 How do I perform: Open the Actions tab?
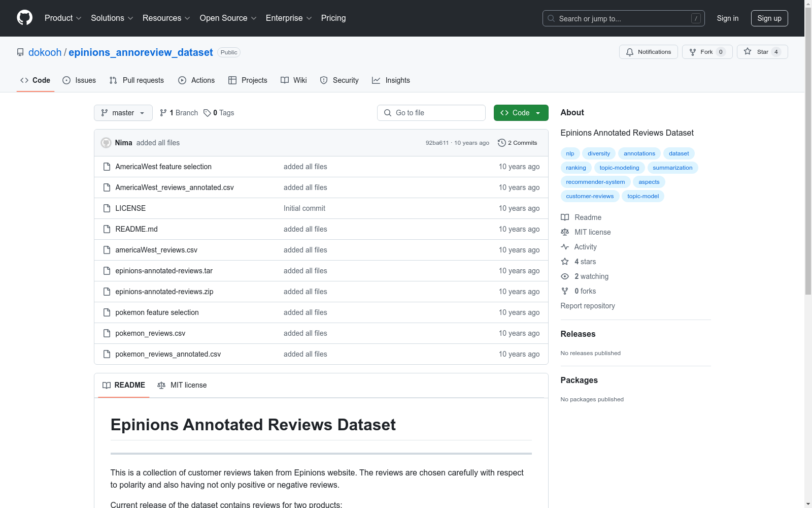196,80
